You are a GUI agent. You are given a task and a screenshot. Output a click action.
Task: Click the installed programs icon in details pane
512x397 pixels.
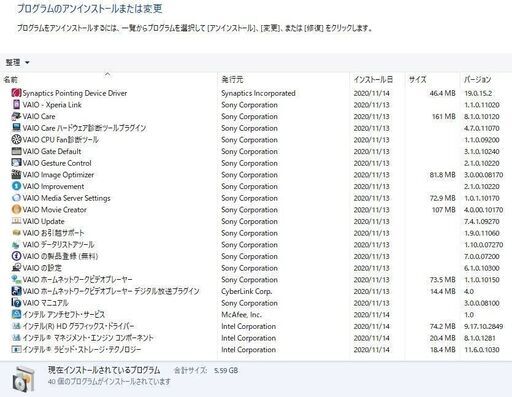pyautogui.click(x=23, y=379)
